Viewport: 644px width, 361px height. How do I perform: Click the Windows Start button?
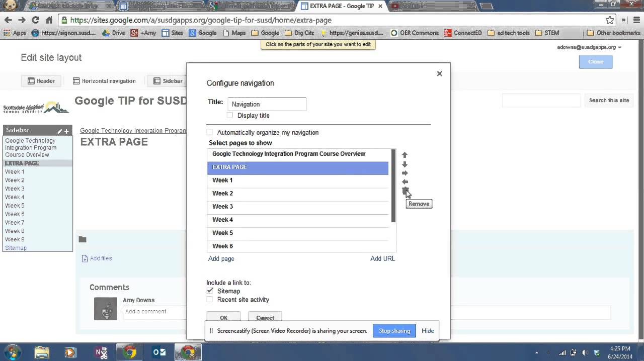point(13,352)
